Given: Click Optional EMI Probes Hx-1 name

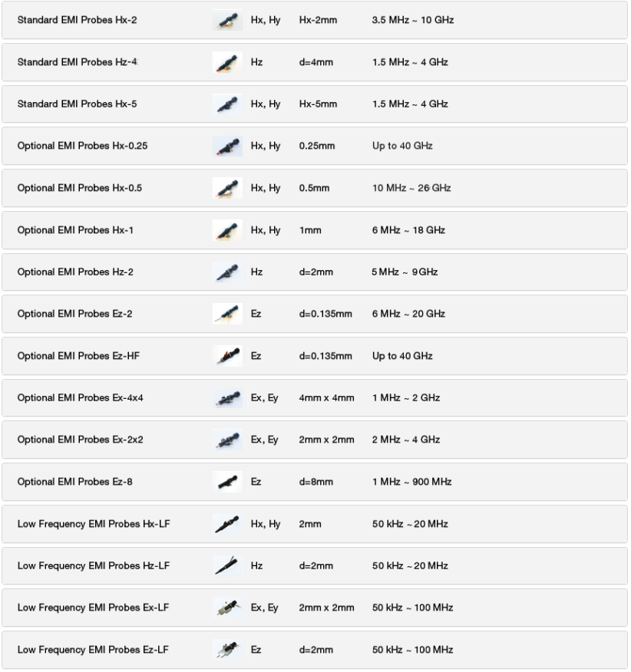Looking at the screenshot, I should pyautogui.click(x=75, y=230).
